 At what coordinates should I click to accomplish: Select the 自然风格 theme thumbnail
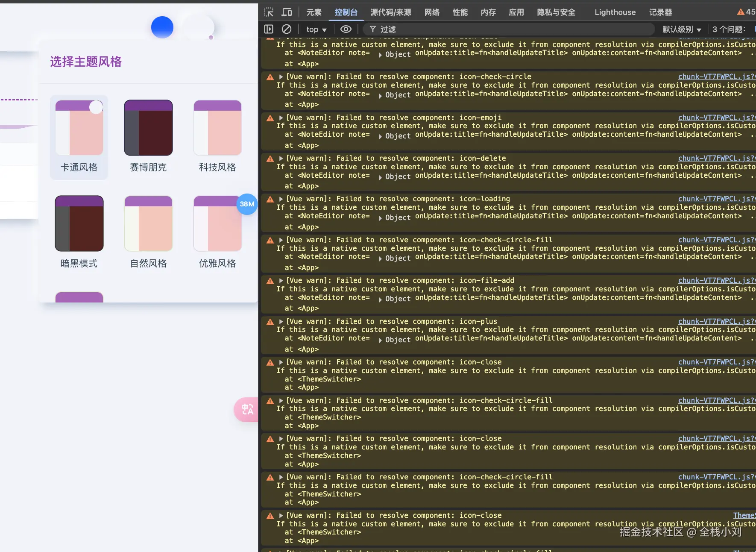[x=148, y=223]
